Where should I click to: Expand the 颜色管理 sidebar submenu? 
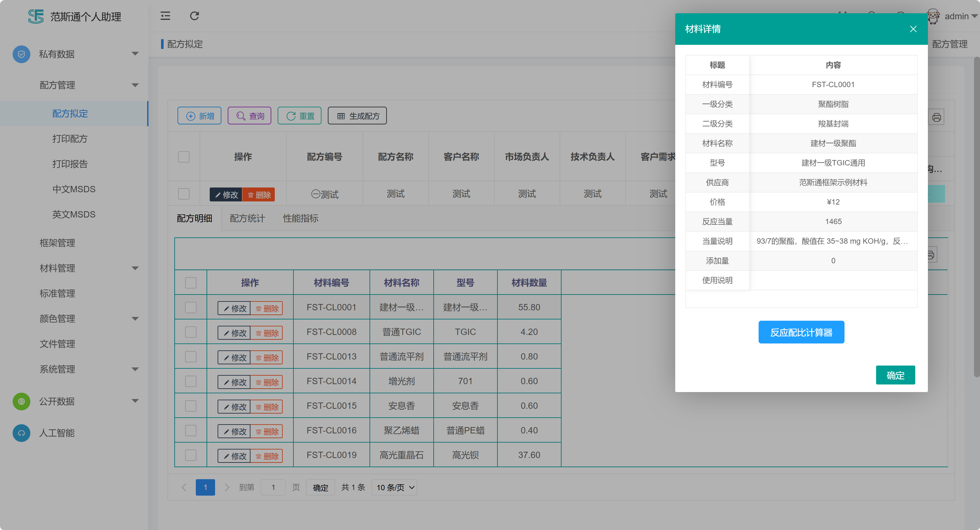pyautogui.click(x=135, y=319)
